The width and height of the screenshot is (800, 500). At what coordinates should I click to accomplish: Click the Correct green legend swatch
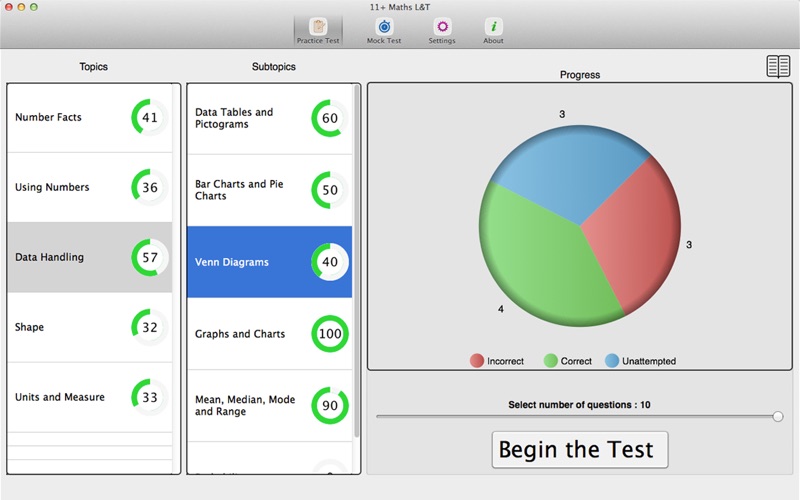click(551, 361)
